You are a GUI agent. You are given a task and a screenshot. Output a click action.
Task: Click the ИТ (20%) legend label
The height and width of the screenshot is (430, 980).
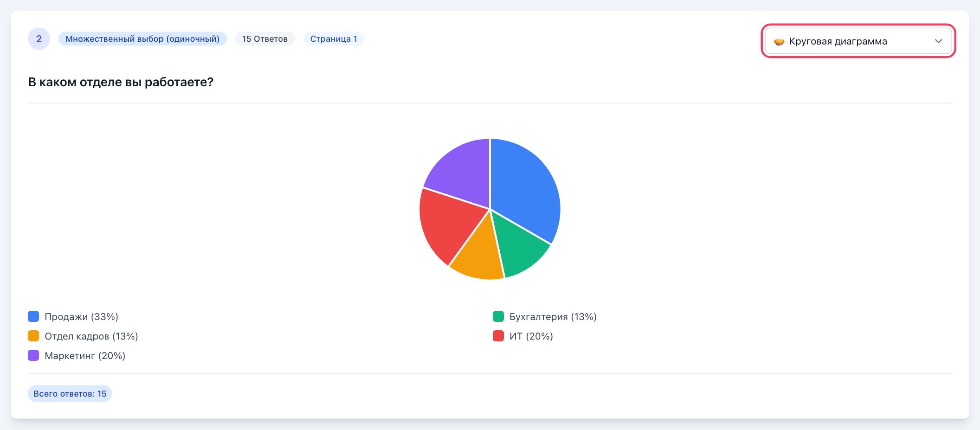531,336
